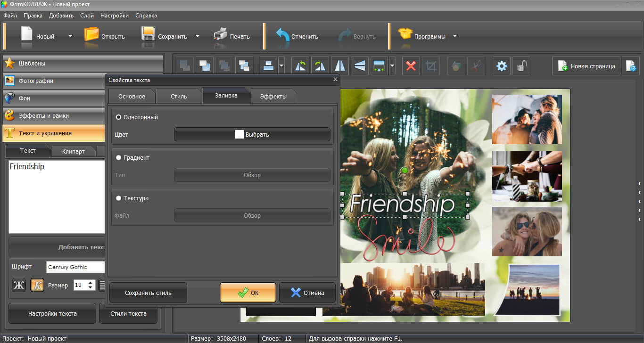Open the Эффекты tab in text properties
The width and height of the screenshot is (644, 343).
(273, 96)
